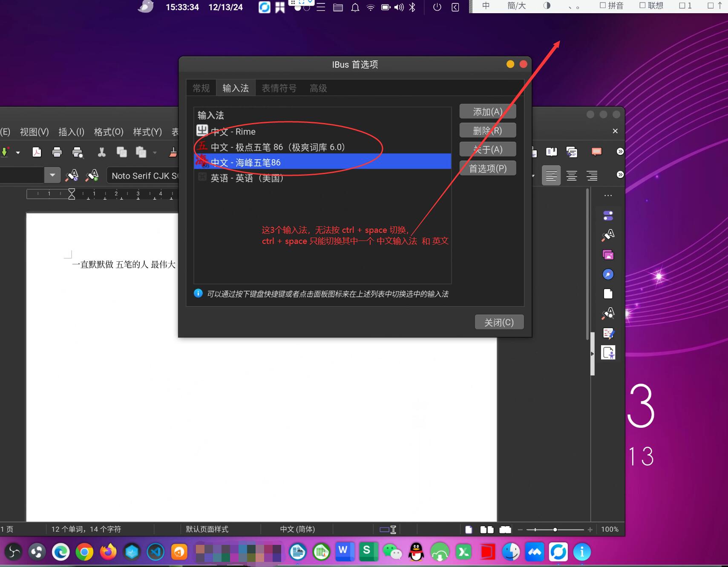This screenshot has height=567, width=728.
Task: Collapse Writer sidebar with edge arrow
Action: [592, 354]
